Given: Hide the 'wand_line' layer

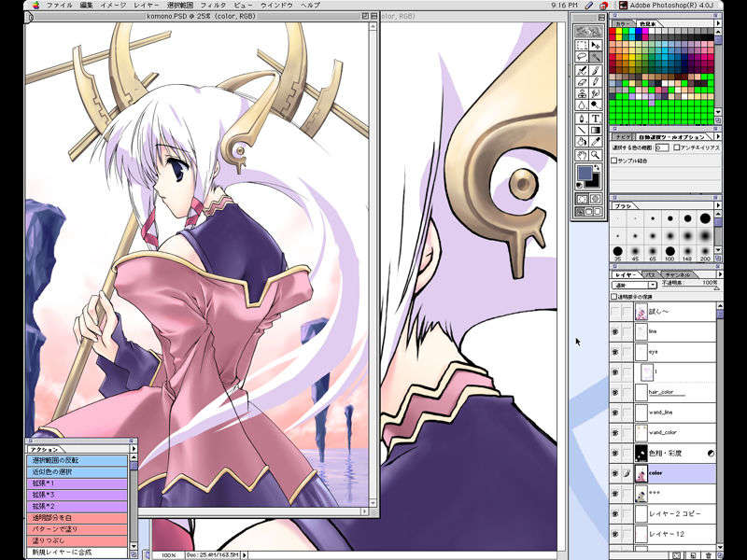Looking at the screenshot, I should click(615, 413).
